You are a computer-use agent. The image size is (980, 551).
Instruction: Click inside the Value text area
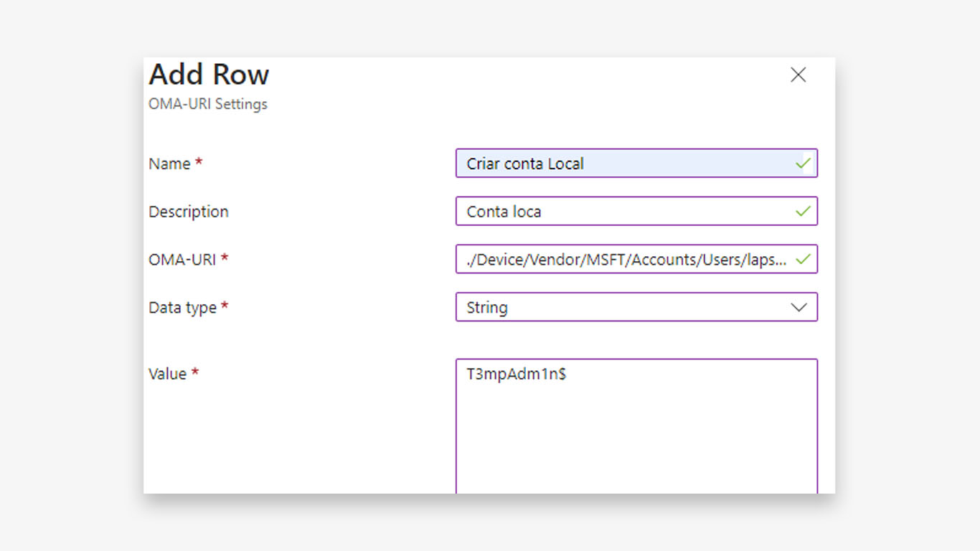click(x=636, y=426)
